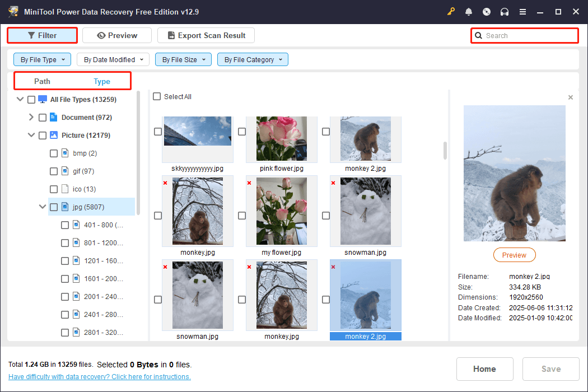Click Export Scan Result button
588x392 pixels.
[x=206, y=35]
